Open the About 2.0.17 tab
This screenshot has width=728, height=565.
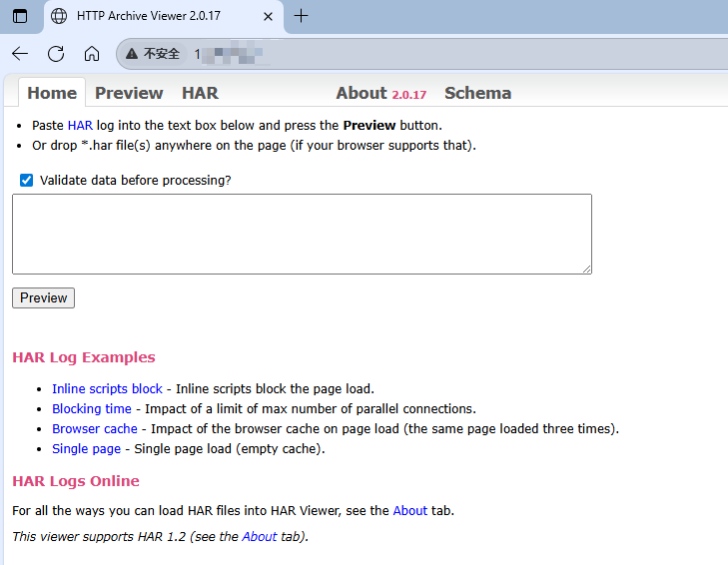[x=381, y=93]
